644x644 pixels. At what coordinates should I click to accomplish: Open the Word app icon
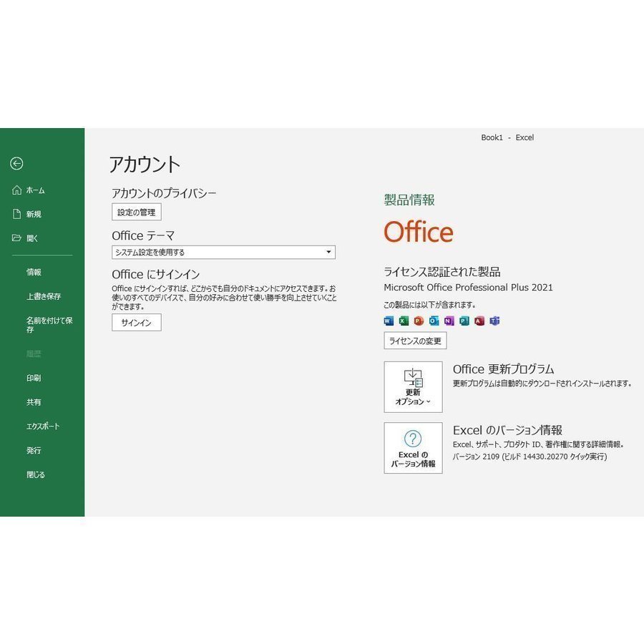click(x=389, y=321)
